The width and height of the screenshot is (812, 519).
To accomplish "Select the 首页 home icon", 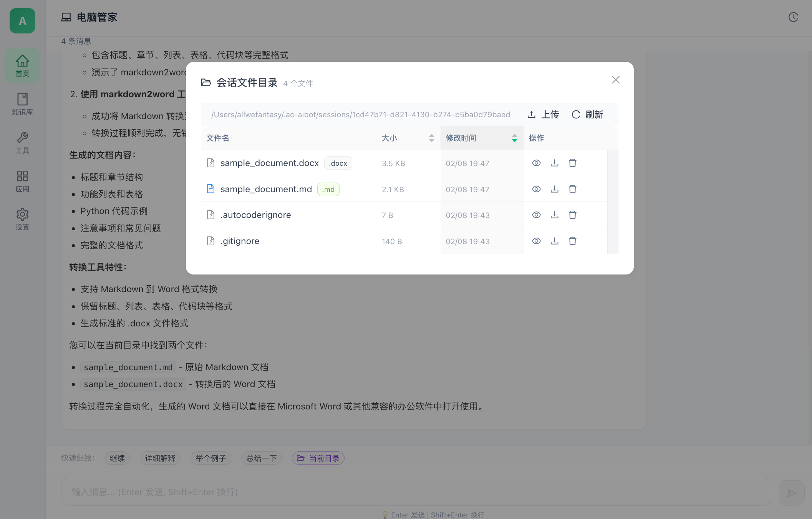I will pyautogui.click(x=22, y=65).
